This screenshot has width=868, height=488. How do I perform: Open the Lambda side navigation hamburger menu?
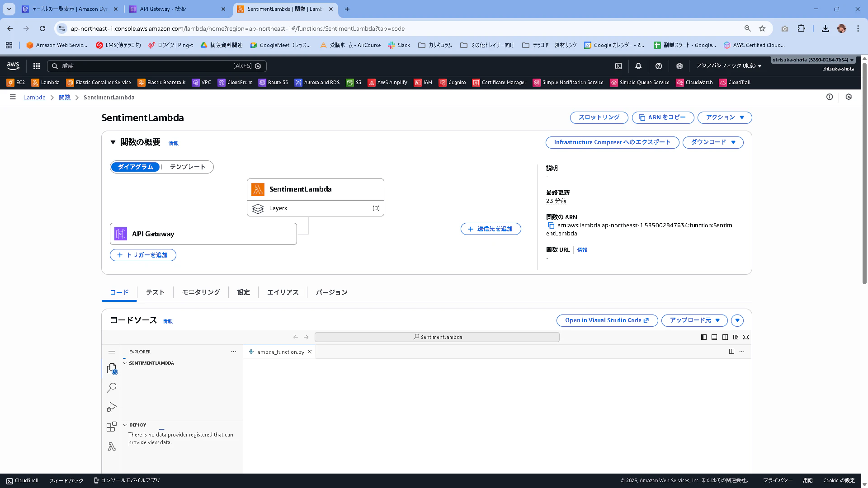coord(13,97)
